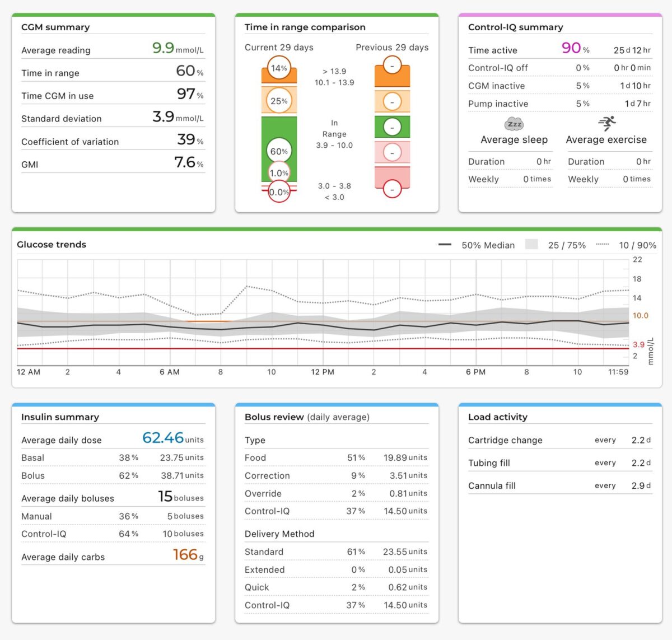Click the "1 d 10 hr" CGM inactive duration
Image resolution: width=672 pixels, height=640 pixels.
pyautogui.click(x=636, y=86)
